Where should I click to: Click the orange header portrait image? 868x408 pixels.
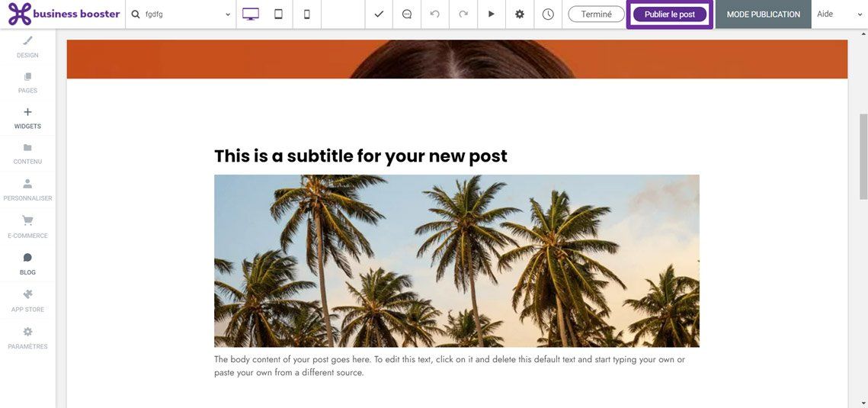point(457,59)
